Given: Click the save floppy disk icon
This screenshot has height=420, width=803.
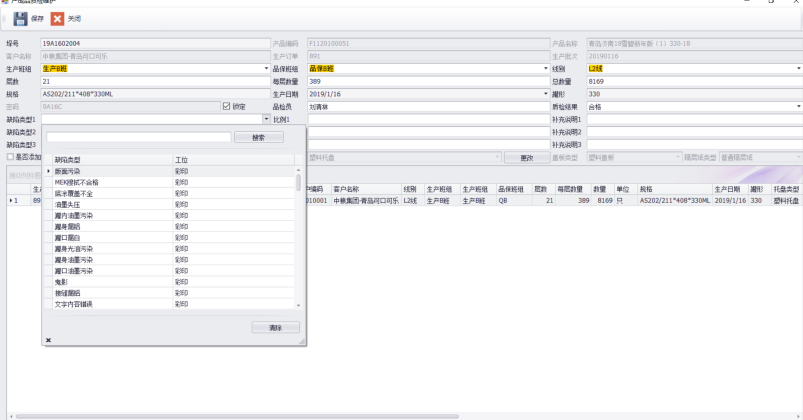Looking at the screenshot, I should pos(20,19).
